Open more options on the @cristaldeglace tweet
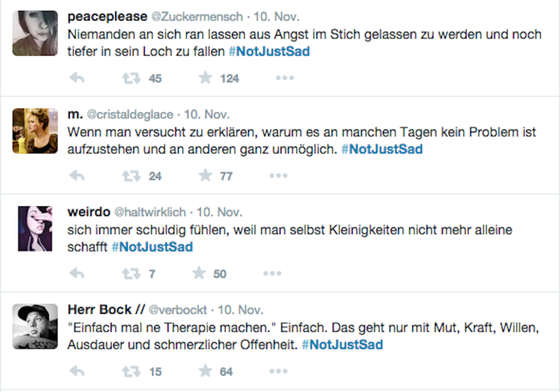The height and width of the screenshot is (392, 560). click(278, 176)
